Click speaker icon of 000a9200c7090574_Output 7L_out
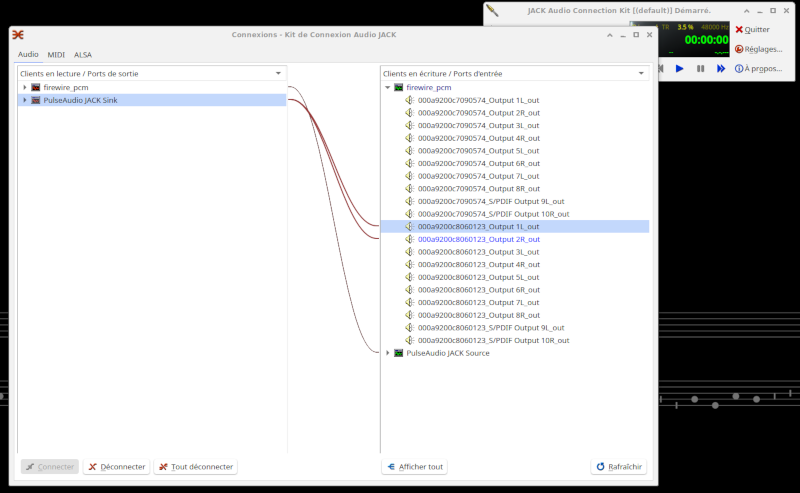This screenshot has width=800, height=493. [410, 176]
